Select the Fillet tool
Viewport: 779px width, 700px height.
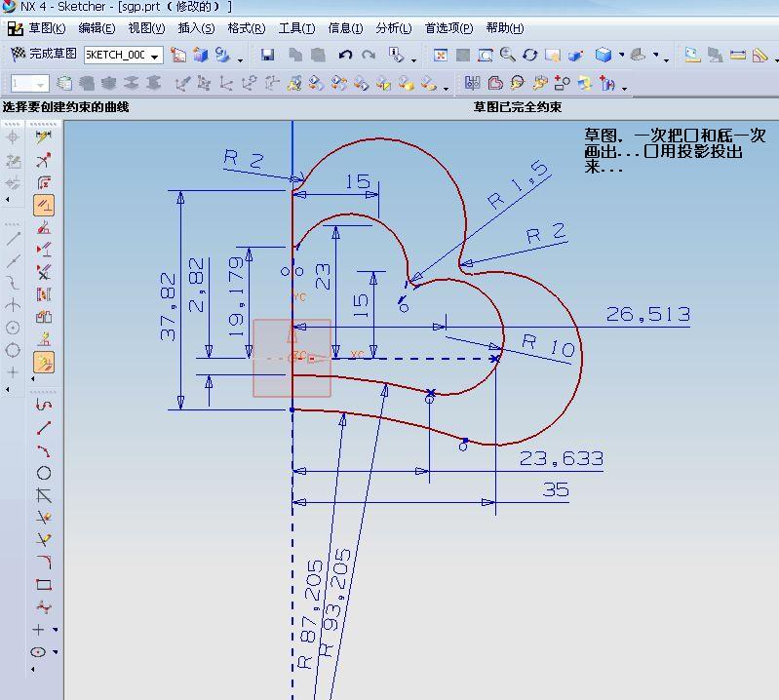[x=44, y=562]
